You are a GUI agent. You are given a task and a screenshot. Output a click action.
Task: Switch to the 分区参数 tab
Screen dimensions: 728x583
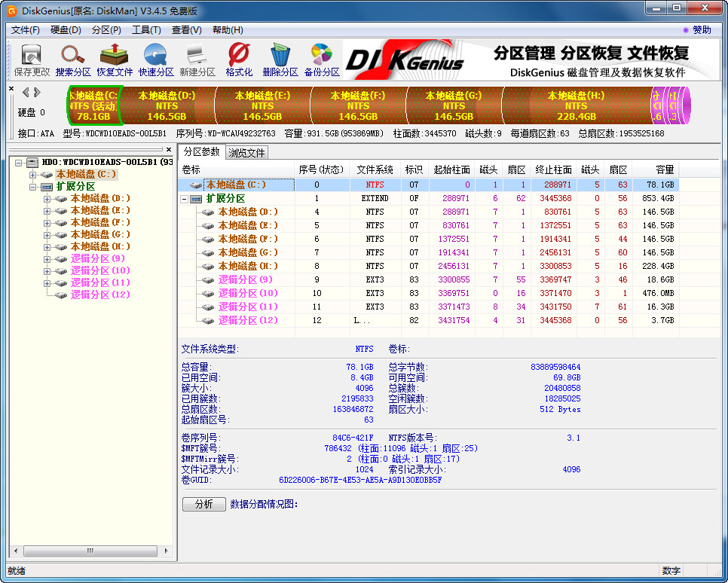(x=201, y=152)
